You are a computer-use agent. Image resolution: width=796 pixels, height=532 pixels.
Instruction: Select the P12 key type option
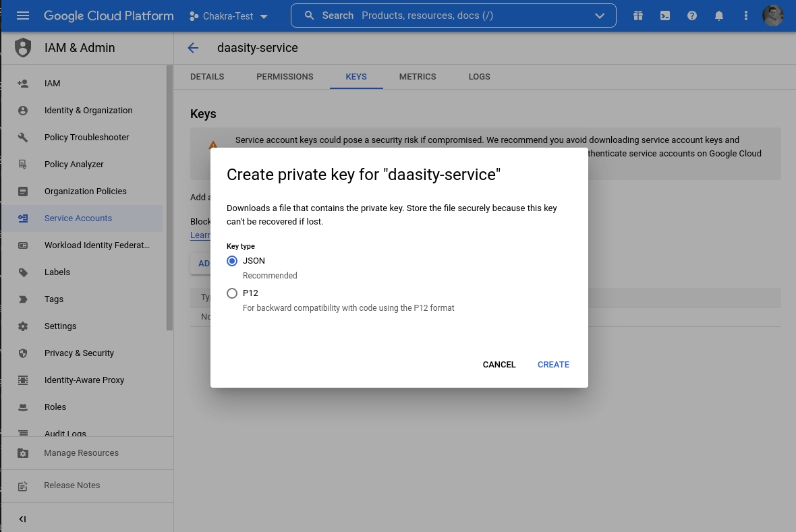(x=232, y=293)
